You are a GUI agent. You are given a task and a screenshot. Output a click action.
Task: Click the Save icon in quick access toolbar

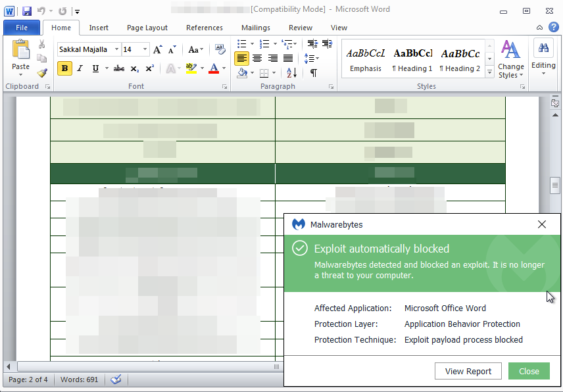[27, 11]
